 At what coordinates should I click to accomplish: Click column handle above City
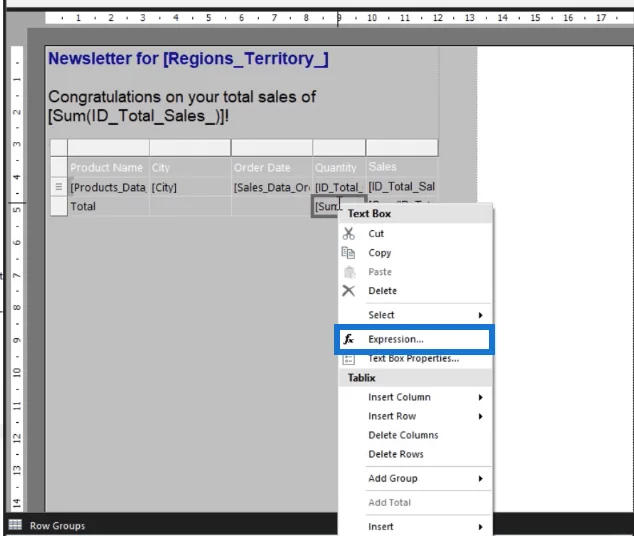190,148
